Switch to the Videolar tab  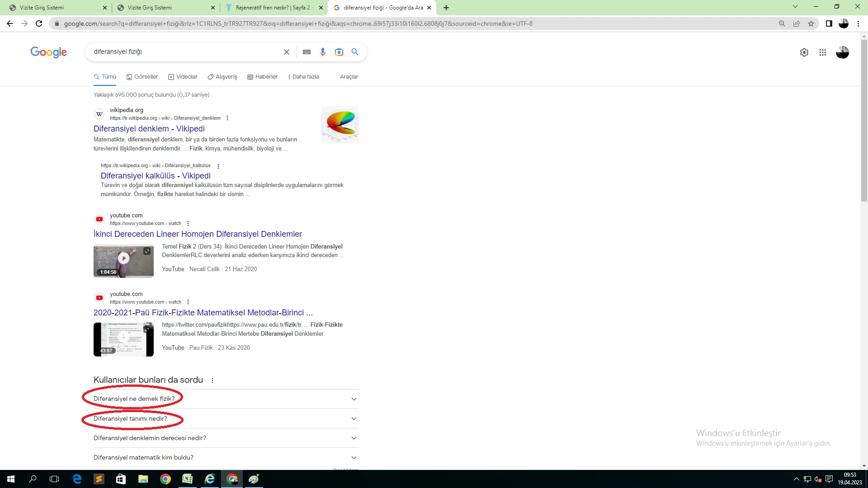click(183, 77)
